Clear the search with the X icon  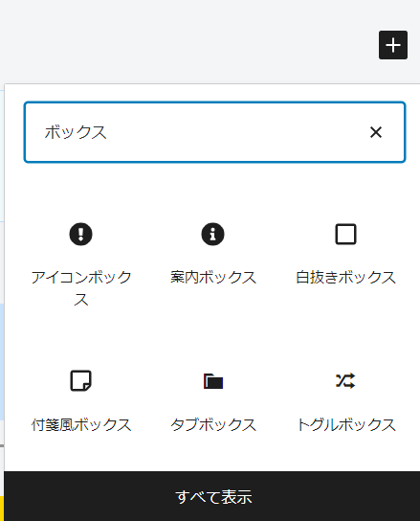coord(376,132)
